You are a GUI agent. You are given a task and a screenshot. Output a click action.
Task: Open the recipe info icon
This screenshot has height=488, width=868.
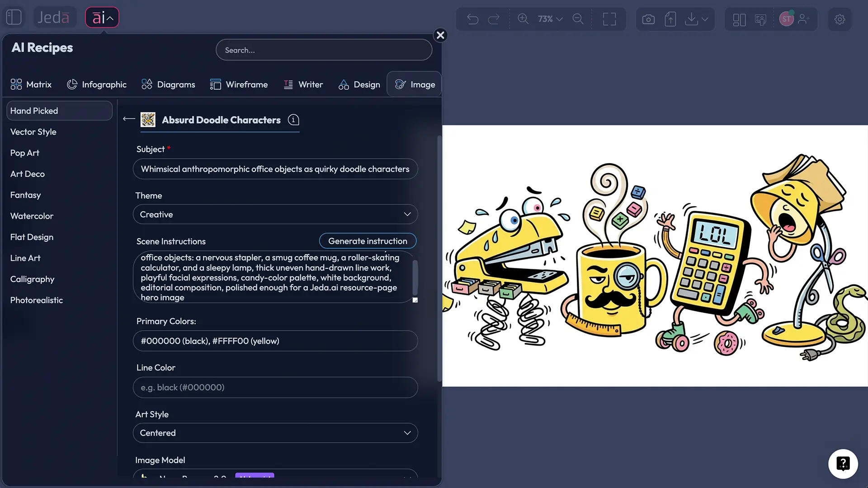pos(293,120)
